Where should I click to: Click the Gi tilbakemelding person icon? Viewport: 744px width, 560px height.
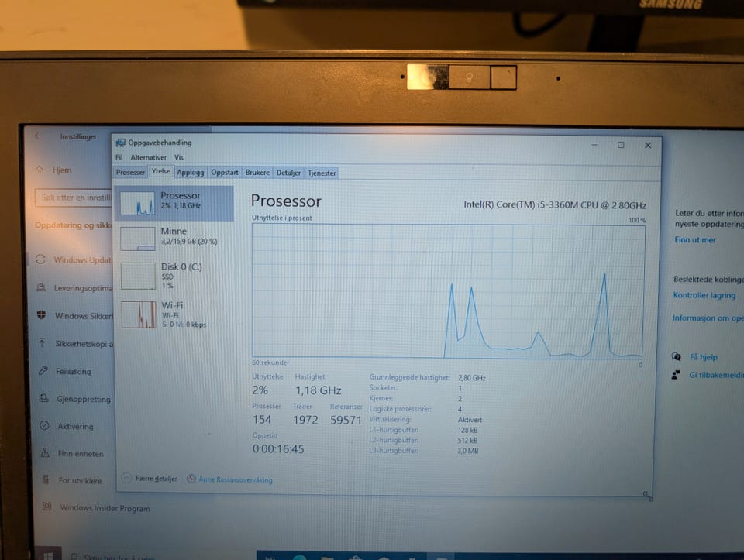click(676, 375)
